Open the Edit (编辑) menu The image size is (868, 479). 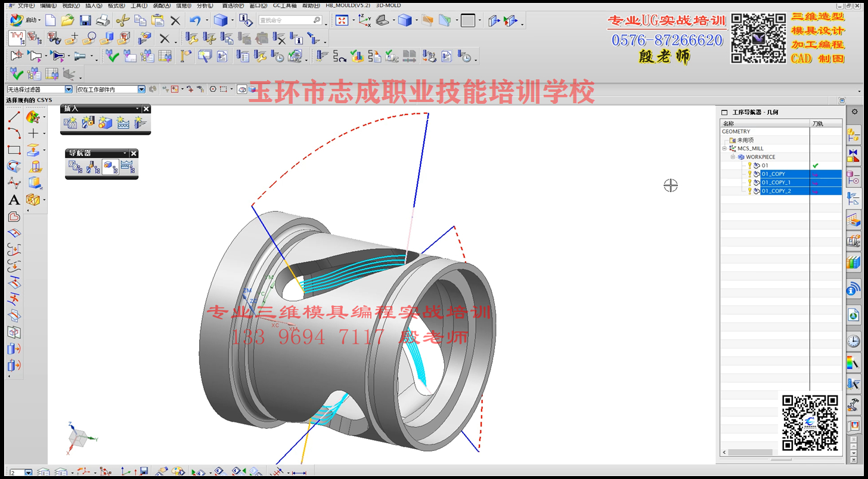48,5
